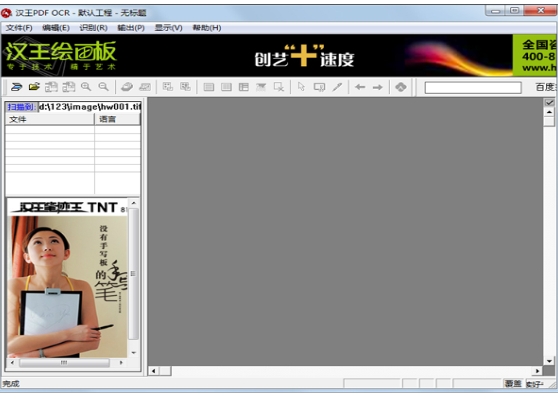Click the thumbnail horizontal scrollbar thumb
Screen dimensions: 558x399
[x=64, y=363]
